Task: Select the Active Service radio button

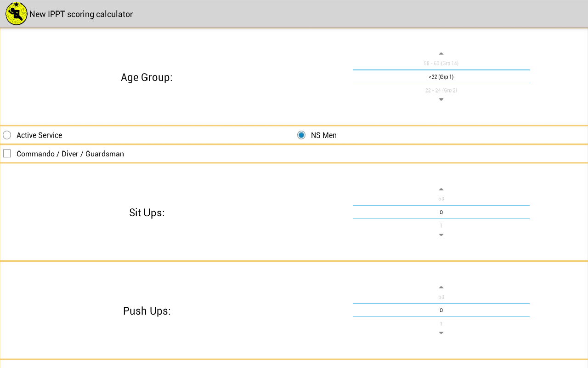Action: pyautogui.click(x=7, y=135)
